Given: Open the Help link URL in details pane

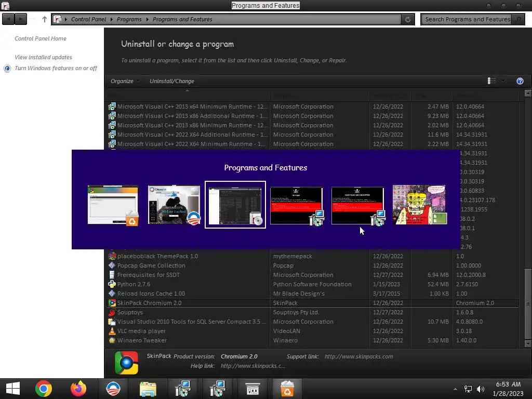Looking at the screenshot, I should click(253, 366).
